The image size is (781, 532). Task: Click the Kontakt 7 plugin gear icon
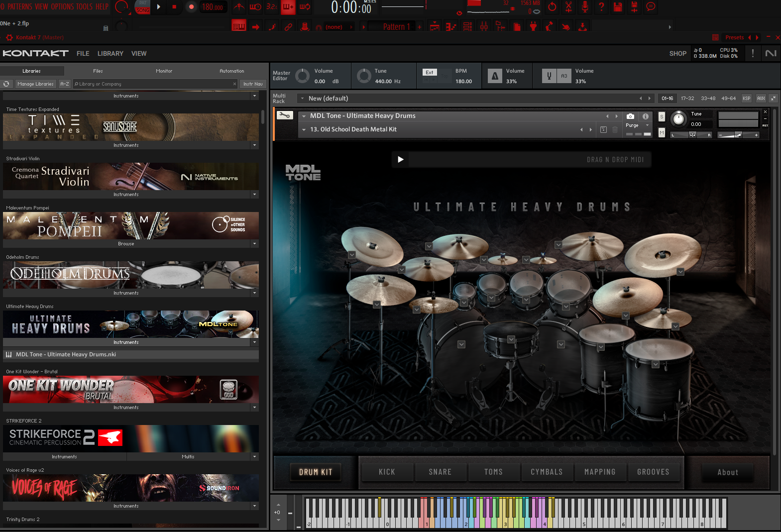point(9,37)
